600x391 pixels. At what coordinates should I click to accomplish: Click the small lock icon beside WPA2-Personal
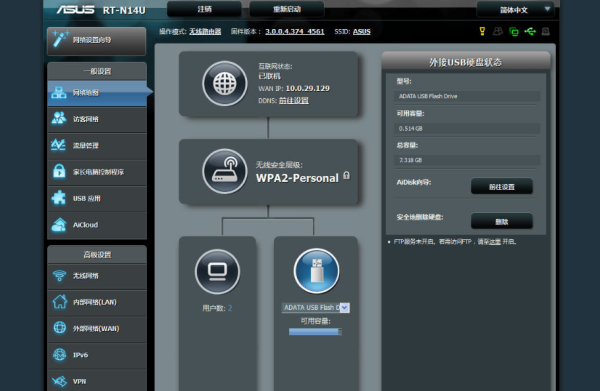point(346,175)
